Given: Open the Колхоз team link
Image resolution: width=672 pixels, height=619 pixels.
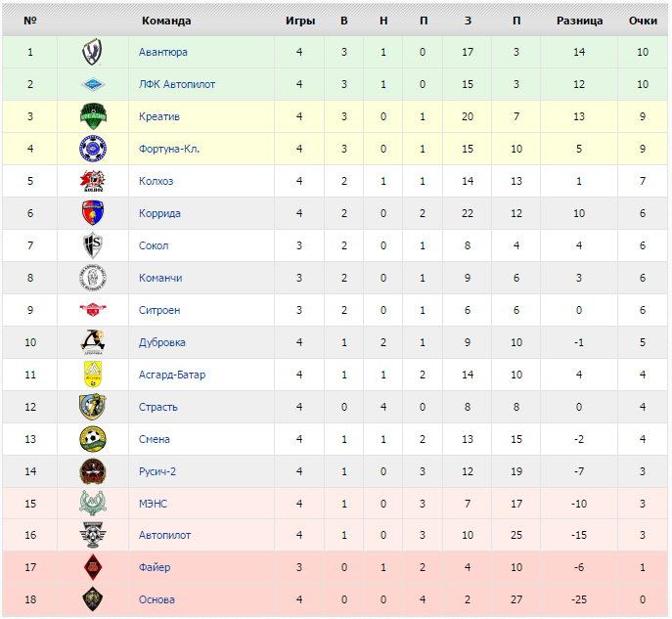Looking at the screenshot, I should 156,181.
